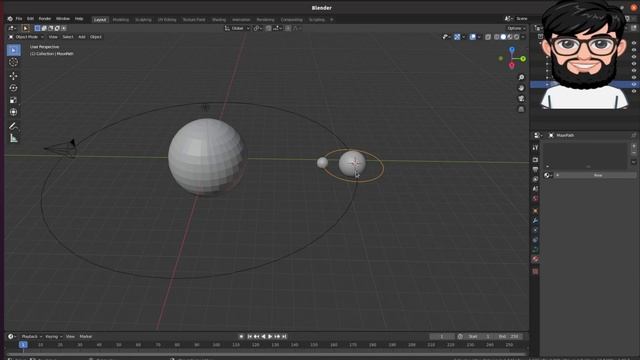The image size is (640, 360).
Task: Open the Global transform orientation dropdown
Action: (237, 28)
